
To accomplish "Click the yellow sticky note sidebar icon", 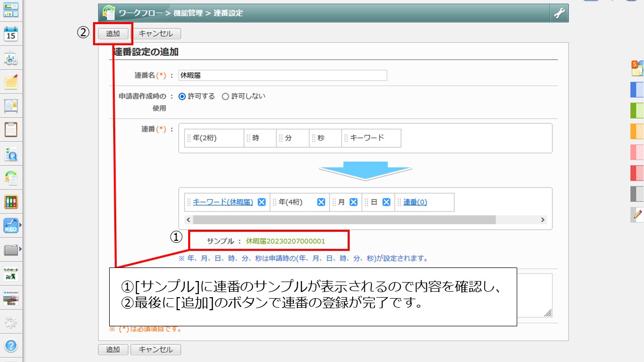I will tap(11, 82).
